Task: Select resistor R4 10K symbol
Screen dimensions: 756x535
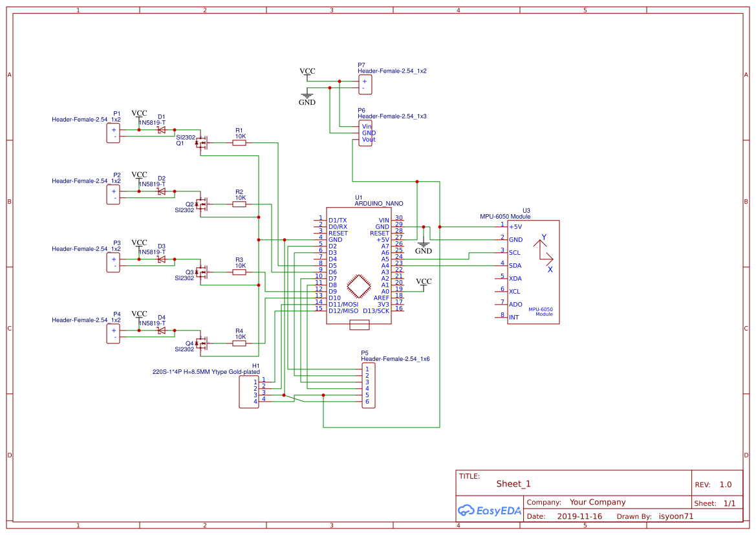Action: click(x=239, y=344)
